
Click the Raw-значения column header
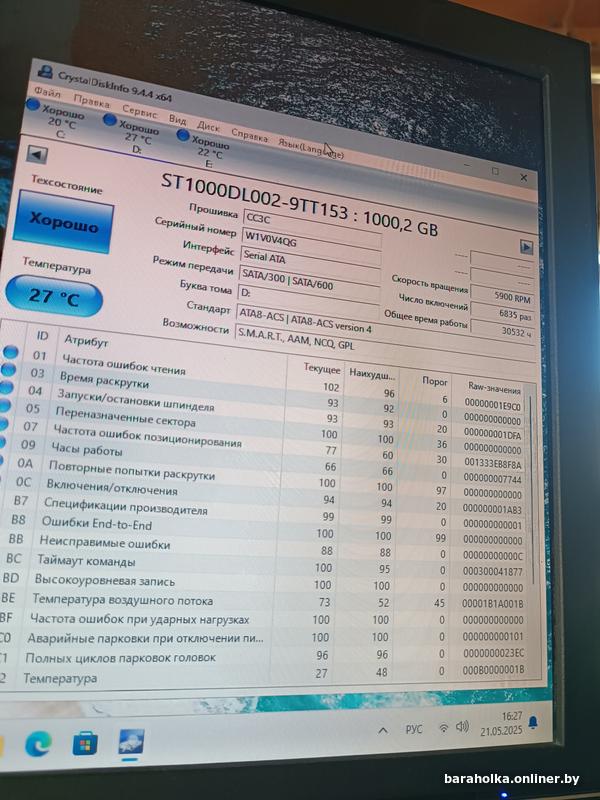(x=494, y=388)
